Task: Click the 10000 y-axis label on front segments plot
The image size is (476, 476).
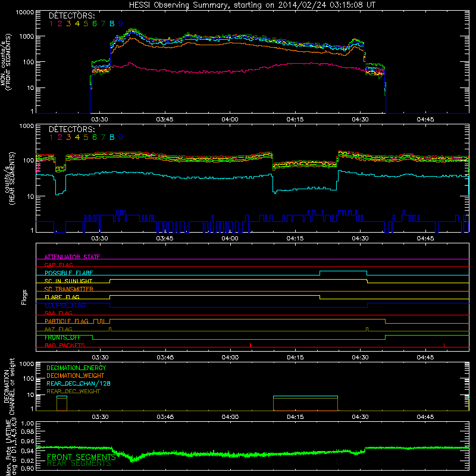Action: pyautogui.click(x=25, y=12)
